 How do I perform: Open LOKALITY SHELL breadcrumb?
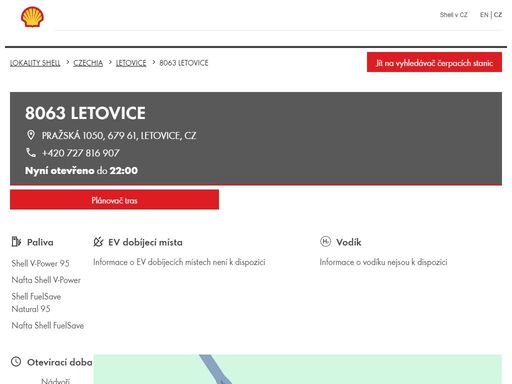(x=35, y=63)
